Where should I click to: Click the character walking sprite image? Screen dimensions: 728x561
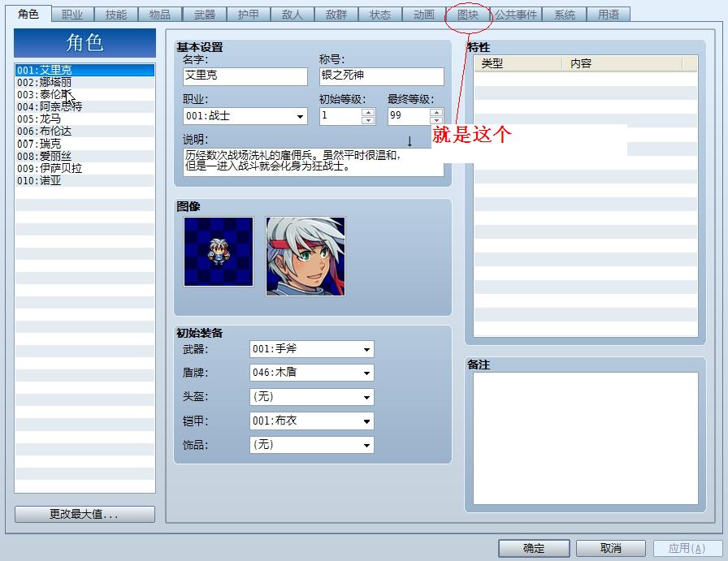click(x=219, y=252)
